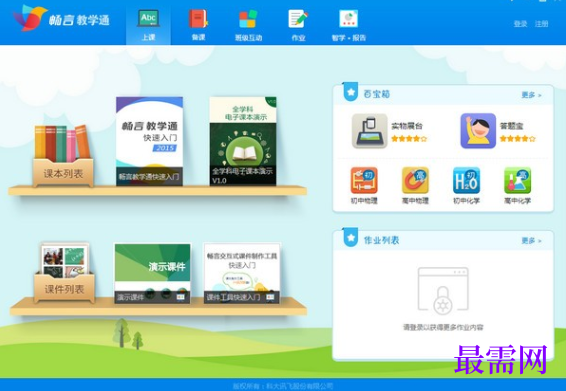566x391 pixels.
Task: Click the 演示课件 caption slide icon
Action: click(x=180, y=297)
